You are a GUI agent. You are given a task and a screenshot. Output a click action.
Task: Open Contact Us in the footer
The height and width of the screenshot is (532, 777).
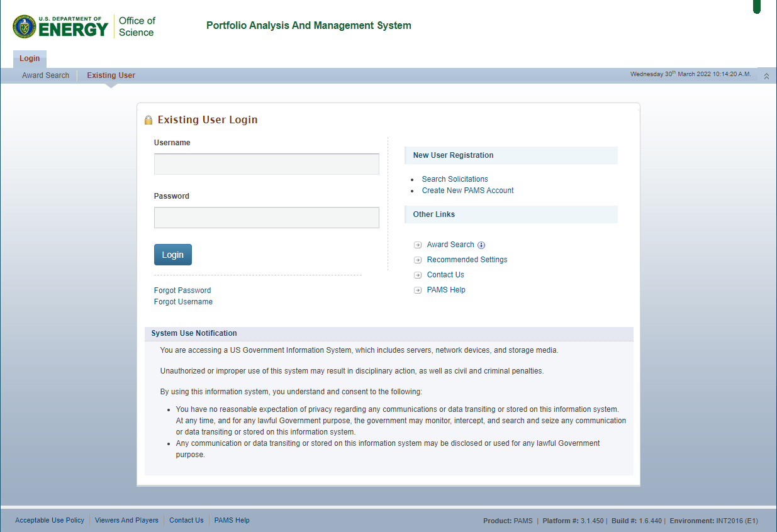pyautogui.click(x=186, y=521)
